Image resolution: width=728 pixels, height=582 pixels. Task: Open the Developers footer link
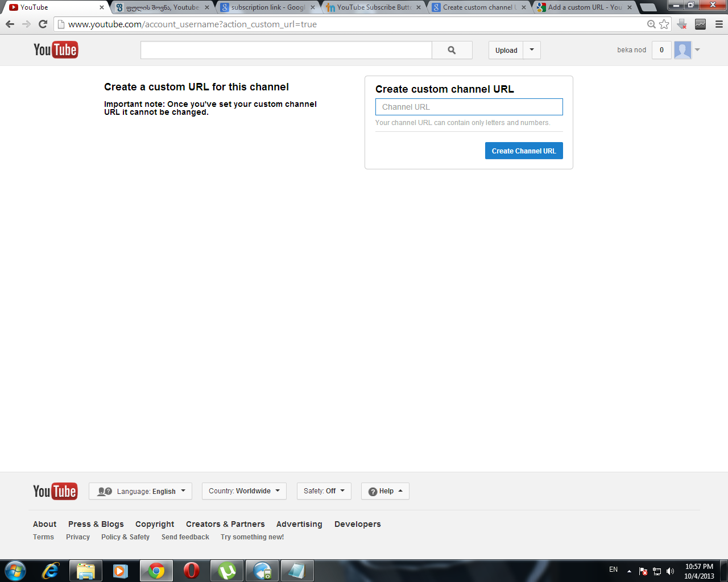pos(358,524)
